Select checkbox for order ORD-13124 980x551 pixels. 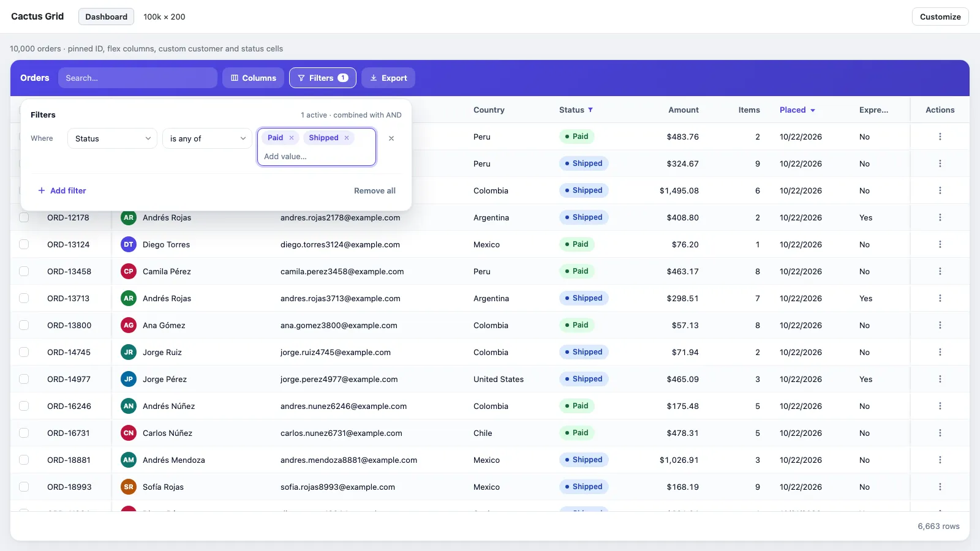coord(24,244)
